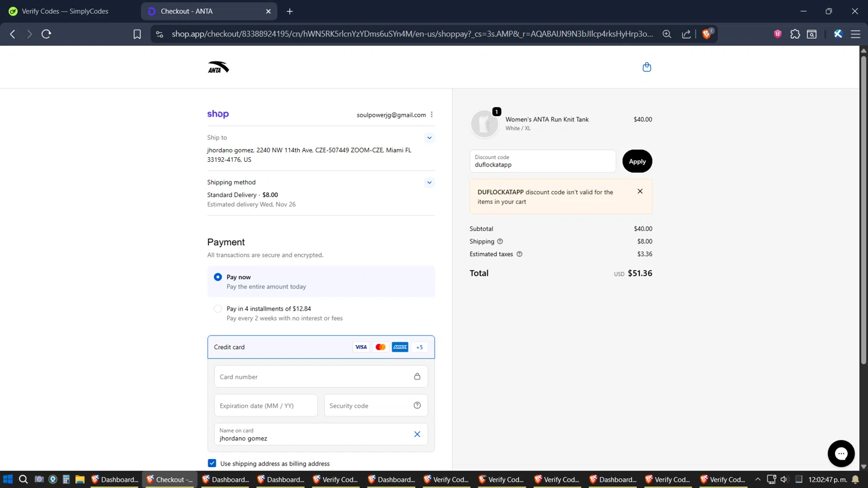Click the browser address bar URL
This screenshot has height=488, width=868.
412,34
